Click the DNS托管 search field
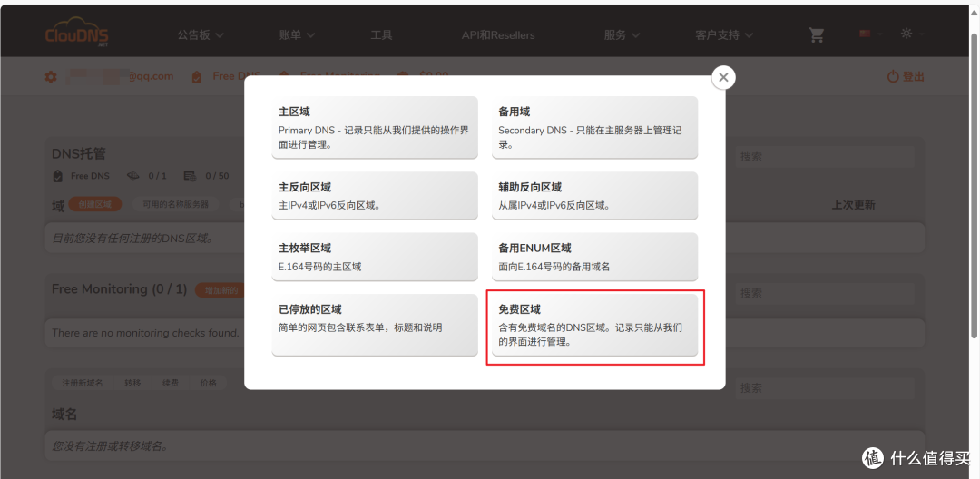 [x=825, y=156]
